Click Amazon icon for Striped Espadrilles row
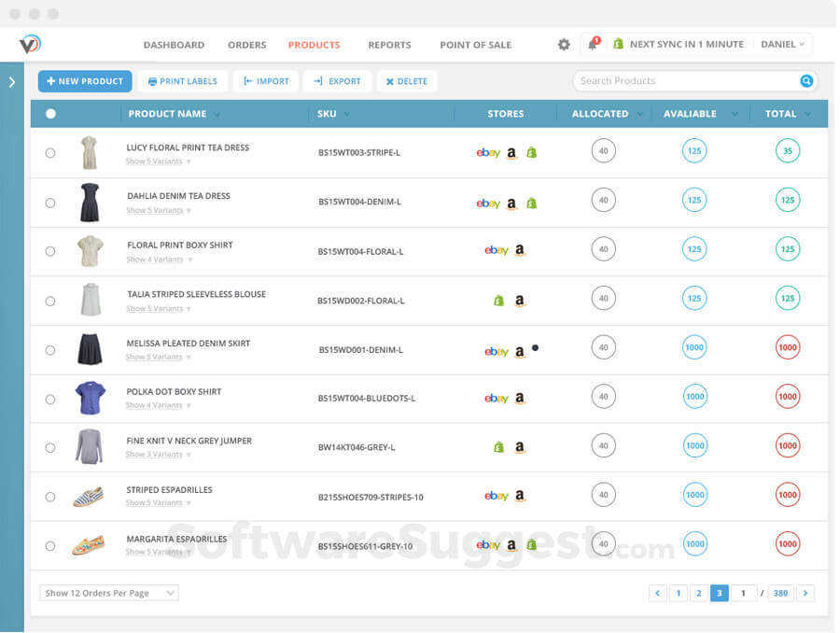This screenshot has height=633, width=840. 520,497
